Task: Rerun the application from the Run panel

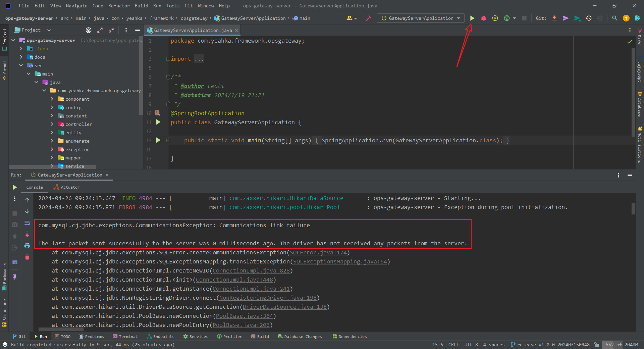Action: click(x=14, y=188)
